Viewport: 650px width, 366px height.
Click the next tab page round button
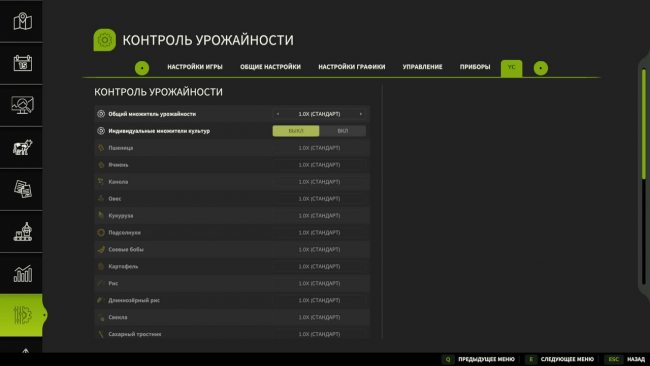click(541, 68)
